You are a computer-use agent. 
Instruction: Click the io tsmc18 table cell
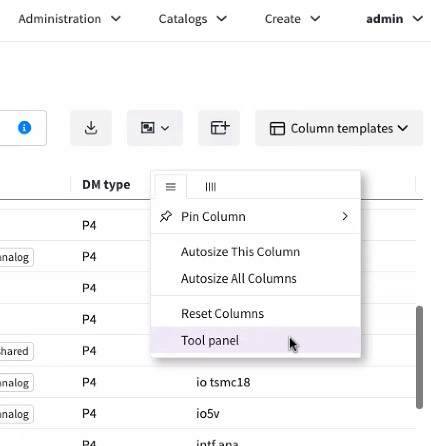pos(223,382)
